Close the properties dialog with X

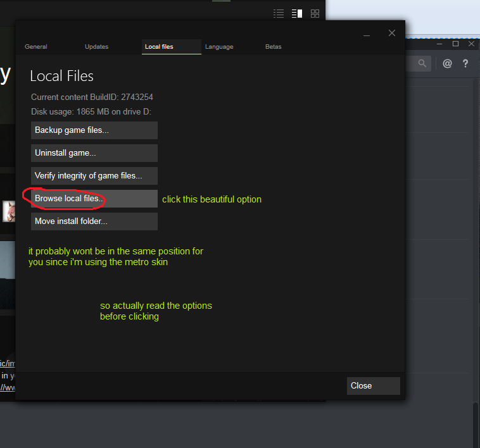[392, 33]
